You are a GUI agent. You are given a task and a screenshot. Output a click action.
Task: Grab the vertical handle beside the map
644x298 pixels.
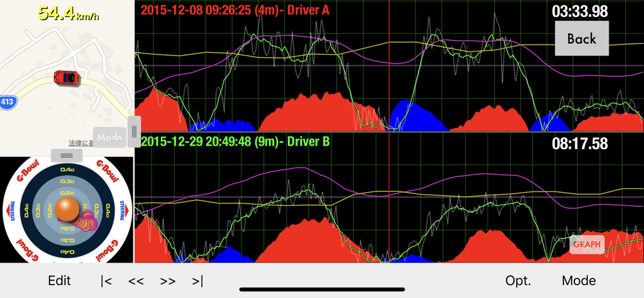134,132
